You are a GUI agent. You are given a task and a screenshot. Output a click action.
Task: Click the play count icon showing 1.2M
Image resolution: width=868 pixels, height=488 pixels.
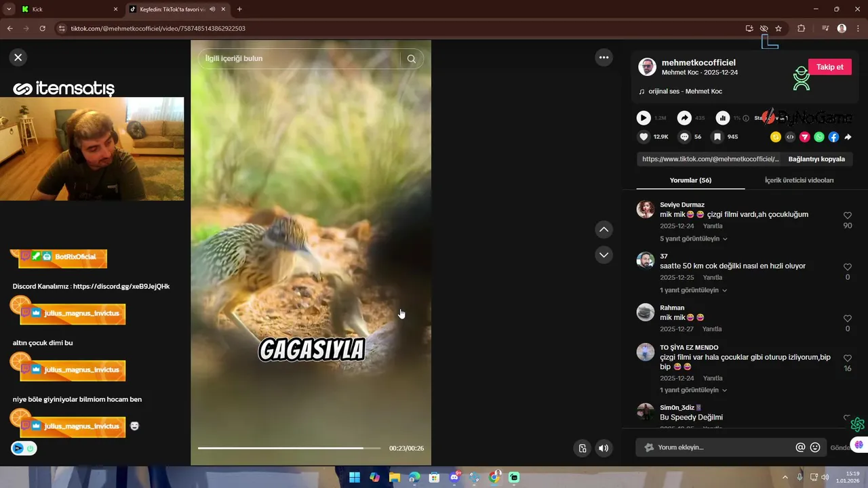pyautogui.click(x=644, y=118)
